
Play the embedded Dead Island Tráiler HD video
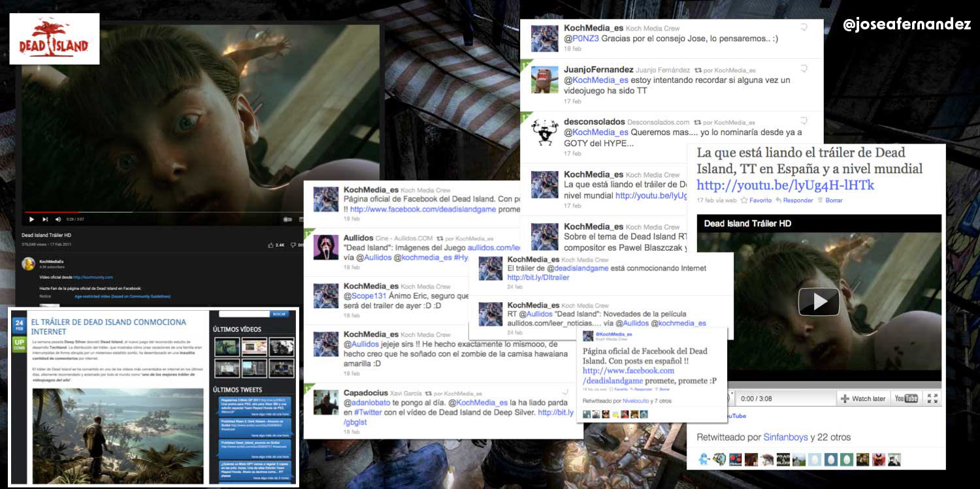click(819, 302)
